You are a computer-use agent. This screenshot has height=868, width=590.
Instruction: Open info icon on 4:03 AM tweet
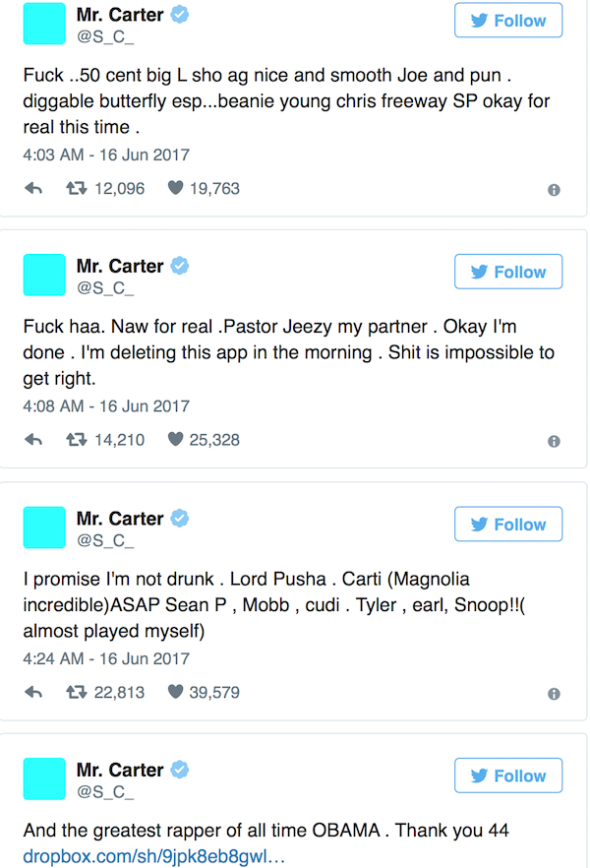point(554,190)
